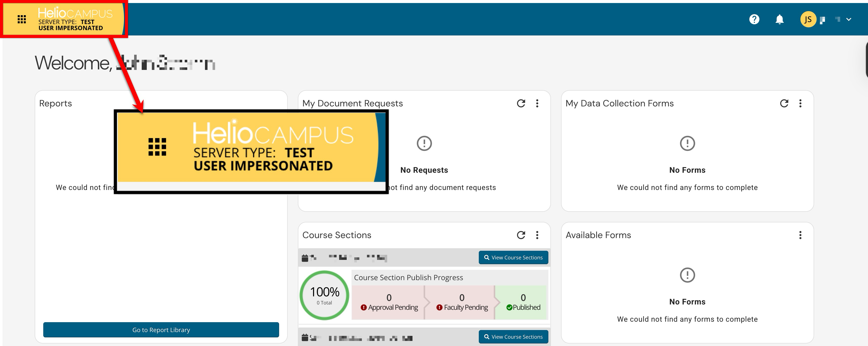This screenshot has height=346, width=868.
Task: Open the notifications bell
Action: [779, 19]
